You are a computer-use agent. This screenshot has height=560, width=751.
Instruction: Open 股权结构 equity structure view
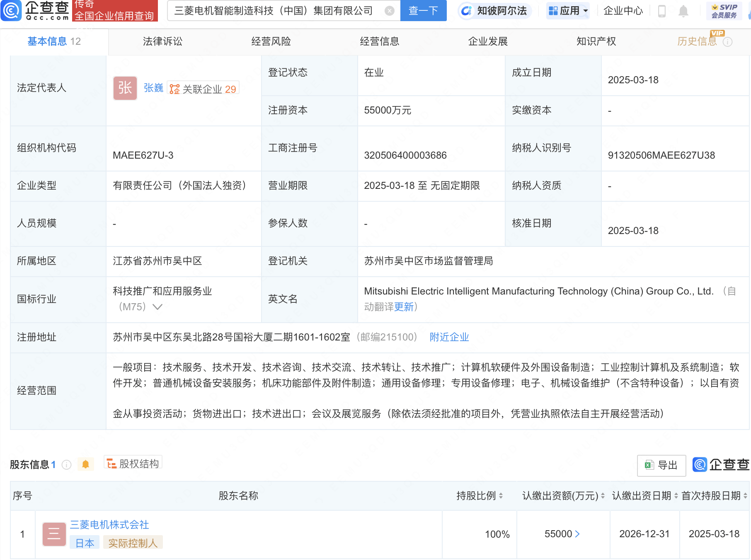133,463
